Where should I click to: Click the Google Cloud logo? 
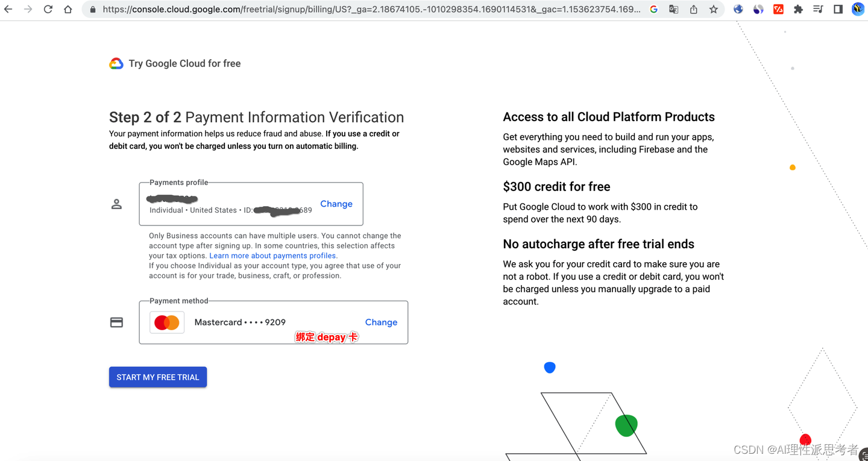(116, 64)
